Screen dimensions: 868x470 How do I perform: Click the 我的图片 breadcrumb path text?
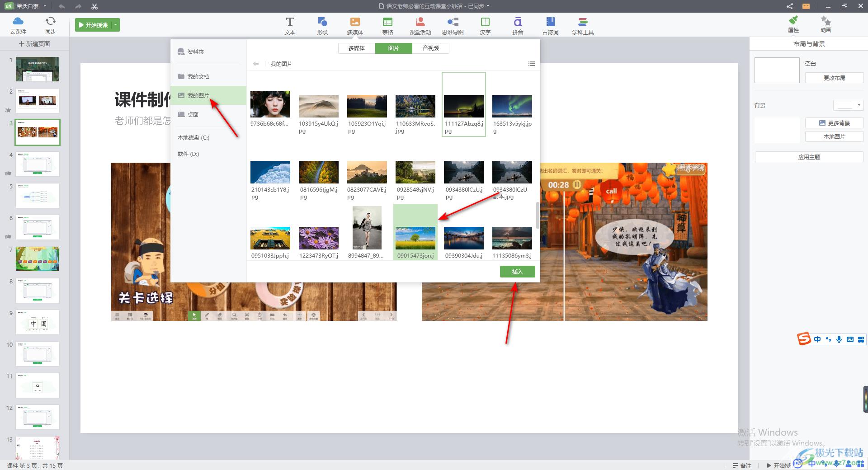281,64
